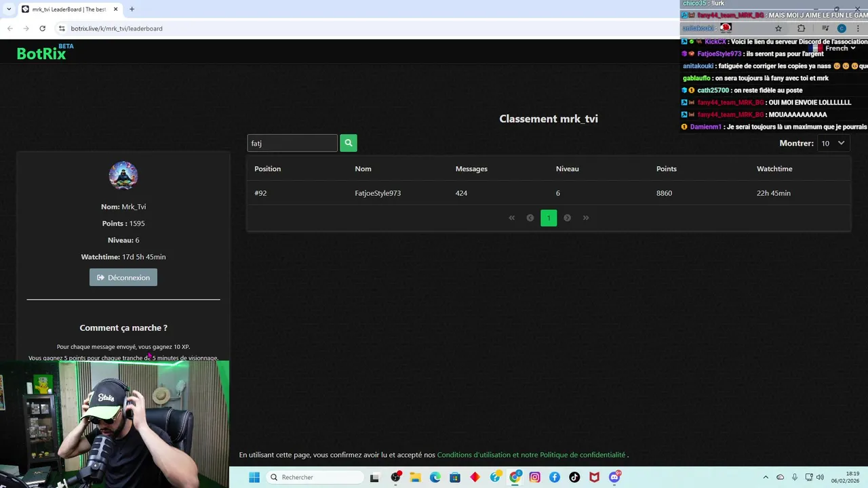The image size is (868, 488).
Task: Click KickCX username in chat overlay
Action: coord(716,41)
